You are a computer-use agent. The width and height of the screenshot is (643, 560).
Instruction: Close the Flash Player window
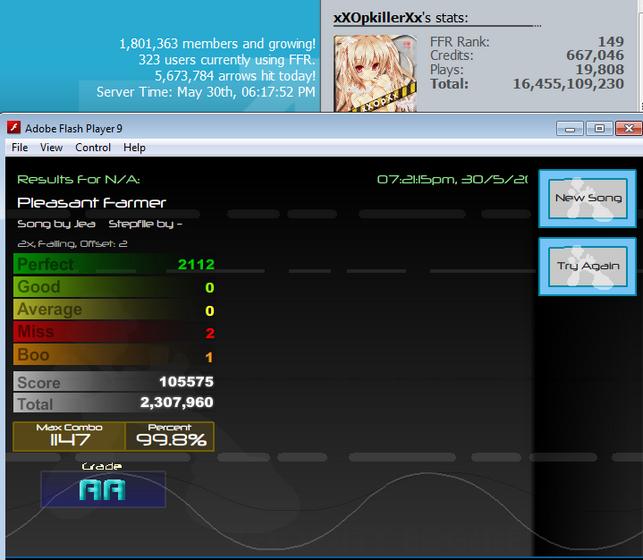[629, 129]
